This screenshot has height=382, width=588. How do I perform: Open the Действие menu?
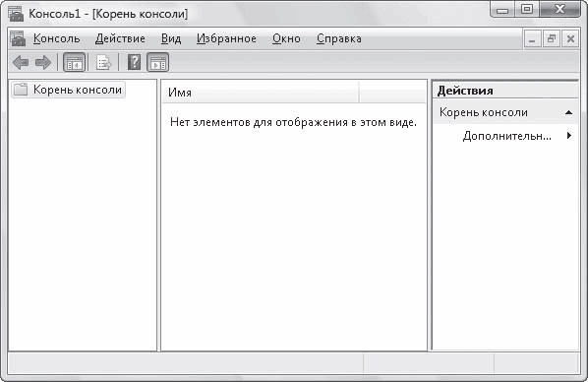(x=120, y=38)
